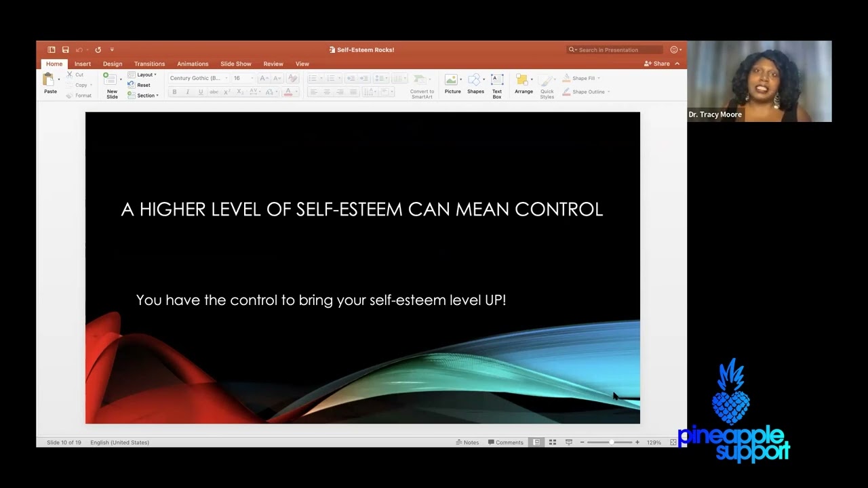The height and width of the screenshot is (488, 868).
Task: Open the Shape Outline dropdown
Action: point(586,91)
